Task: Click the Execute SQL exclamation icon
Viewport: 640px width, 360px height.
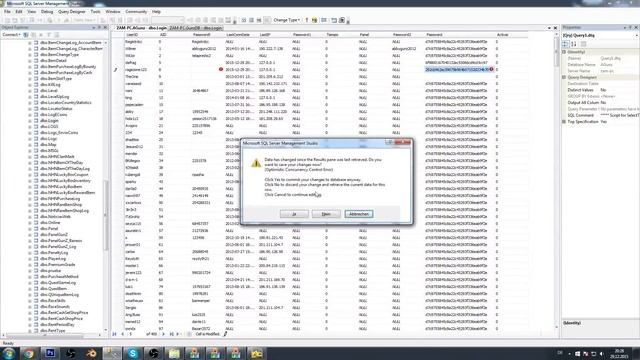Action: pyautogui.click(x=307, y=20)
